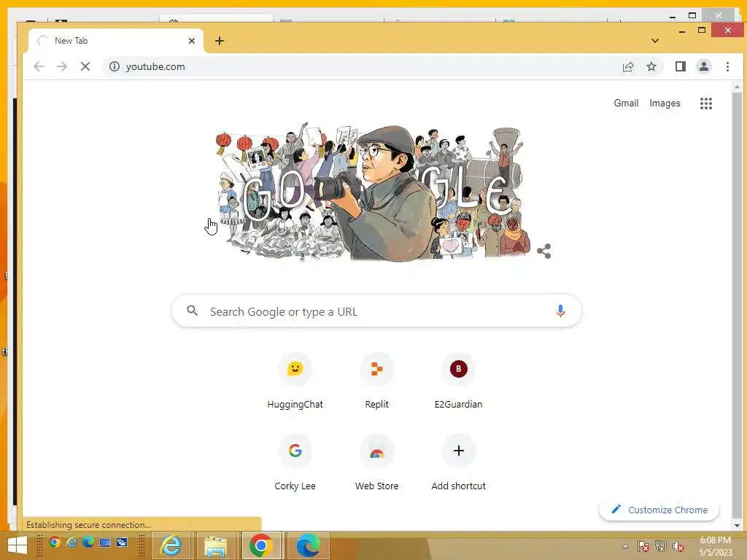This screenshot has width=747, height=560.
Task: Click the scrollbar down arrow
Action: click(x=737, y=525)
